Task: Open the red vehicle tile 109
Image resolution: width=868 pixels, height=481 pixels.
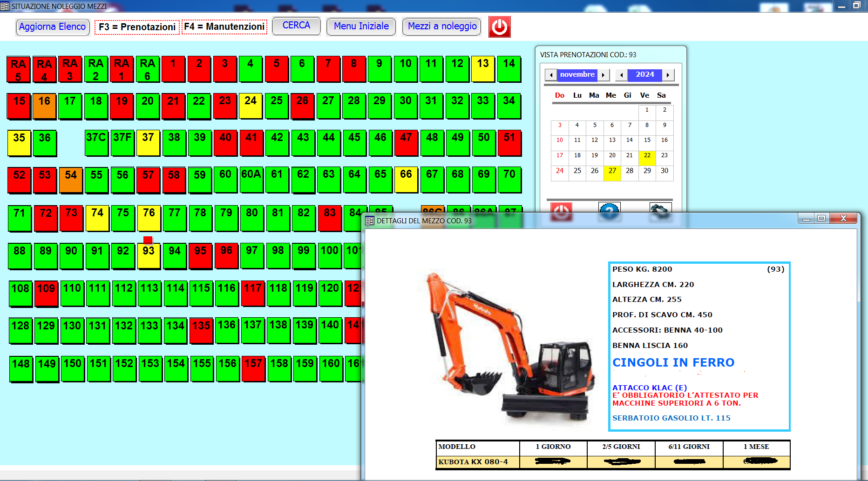Action: point(46,294)
